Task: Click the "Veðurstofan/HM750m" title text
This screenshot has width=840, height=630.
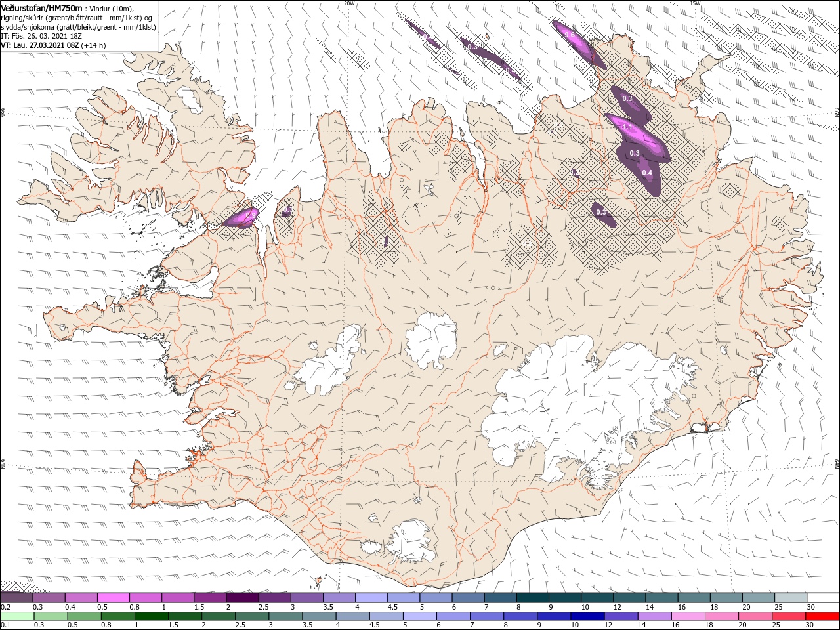Action: pos(41,8)
